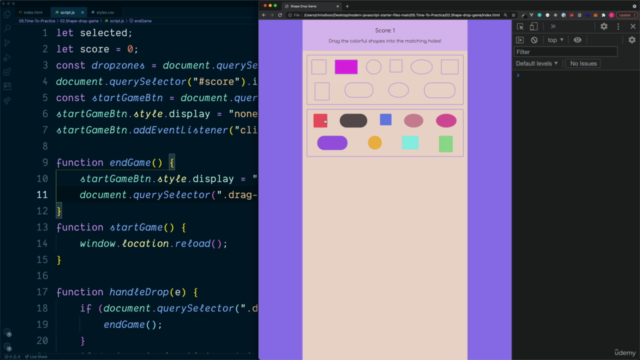Open the Search view in VS Code activity bar
Image resolution: width=640 pixels, height=360 pixels.
pyautogui.click(x=7, y=28)
